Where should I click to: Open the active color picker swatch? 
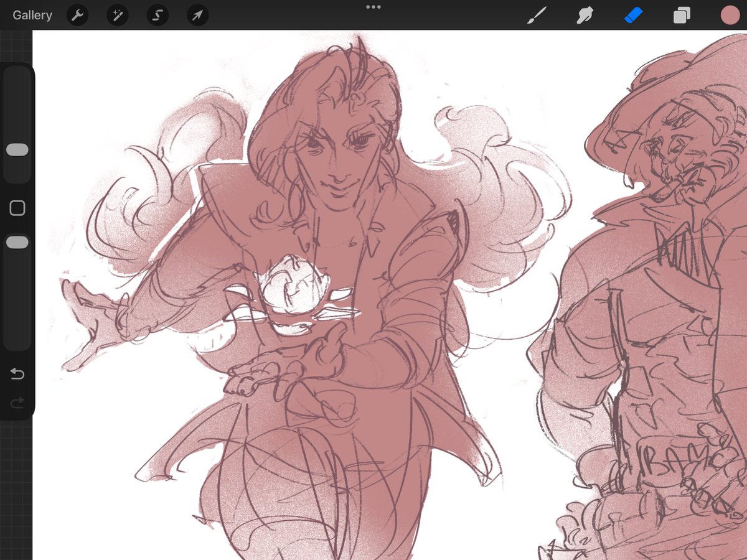click(x=730, y=16)
